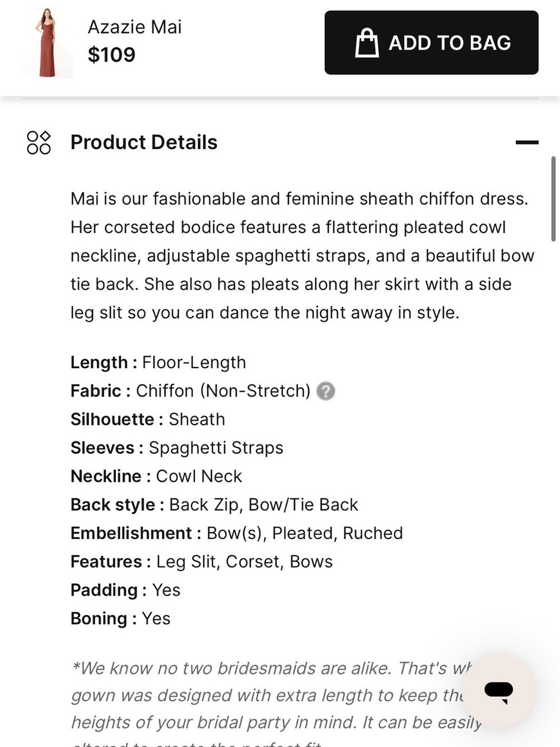Image resolution: width=560 pixels, height=747 pixels.
Task: Click the Padding Yes row
Action: [x=125, y=590]
